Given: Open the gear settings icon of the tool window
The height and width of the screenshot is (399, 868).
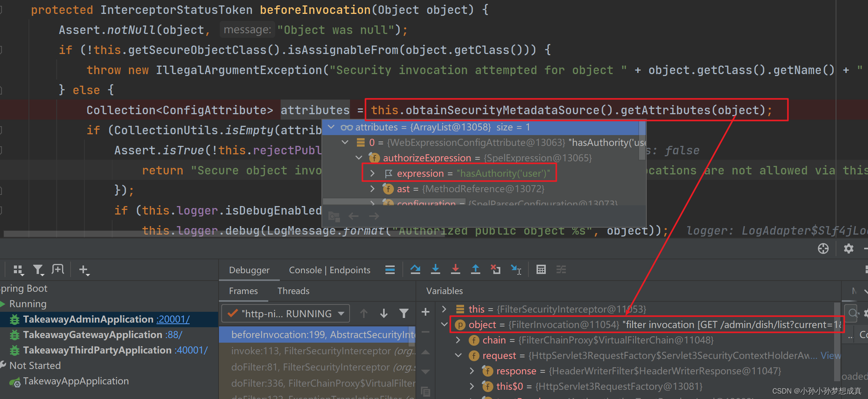Looking at the screenshot, I should coord(849,249).
